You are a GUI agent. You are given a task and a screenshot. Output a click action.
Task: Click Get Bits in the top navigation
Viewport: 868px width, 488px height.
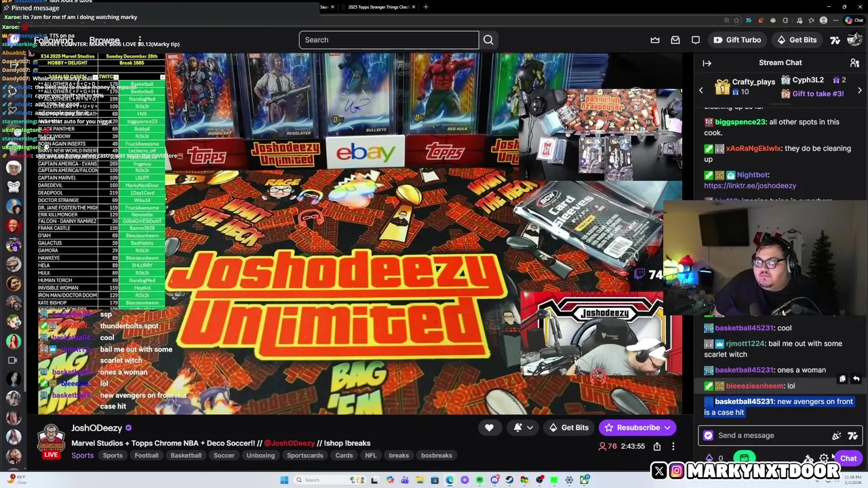[x=797, y=40]
